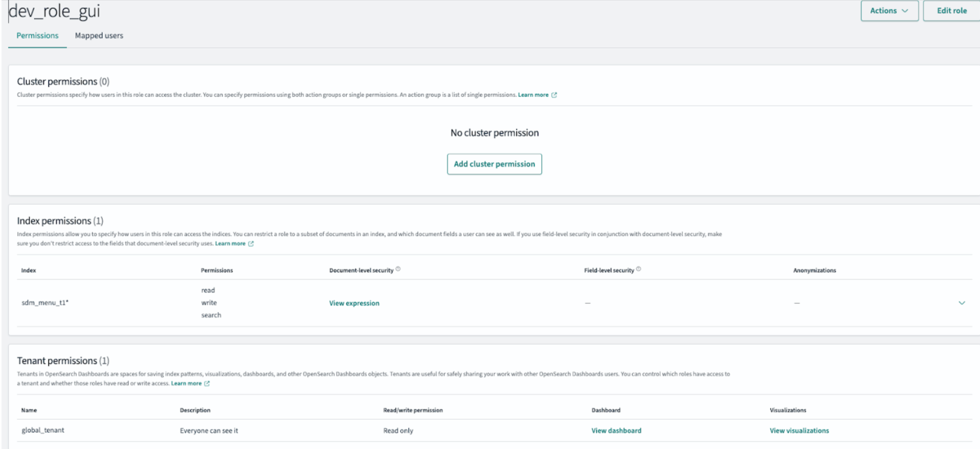
Task: Select the global_tenant name cell
Action: tap(43, 430)
